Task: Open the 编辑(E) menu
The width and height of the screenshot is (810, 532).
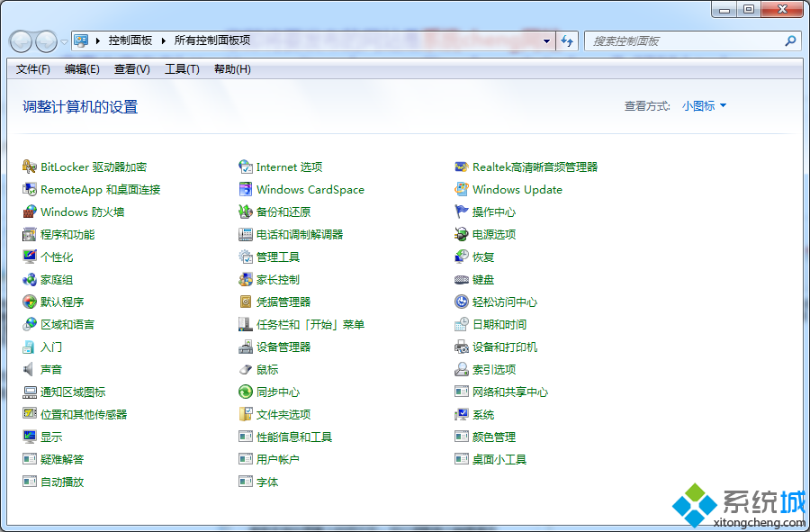Action: coord(82,69)
